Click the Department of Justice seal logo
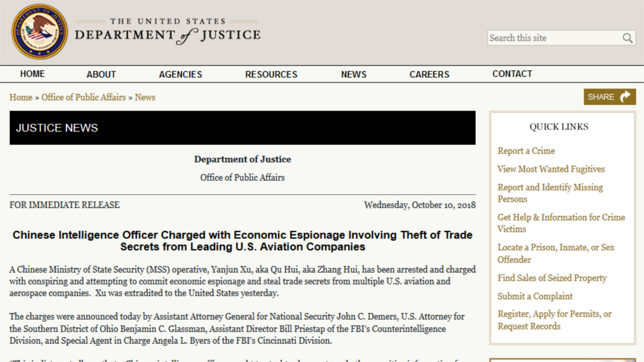 point(40,32)
